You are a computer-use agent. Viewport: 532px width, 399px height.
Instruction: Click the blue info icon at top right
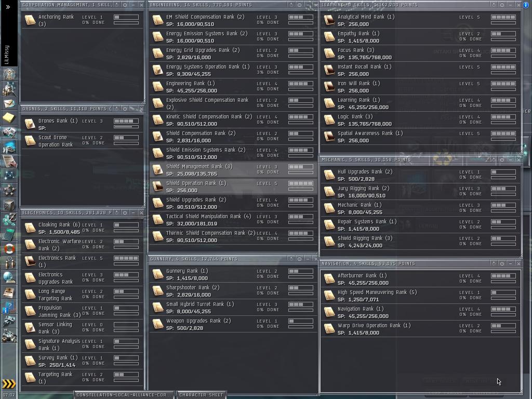526,5
